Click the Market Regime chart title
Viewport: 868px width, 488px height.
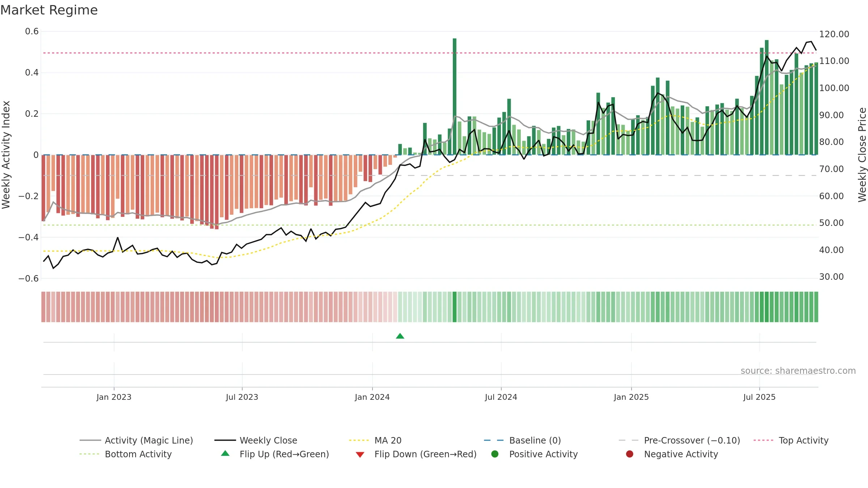[x=49, y=10]
